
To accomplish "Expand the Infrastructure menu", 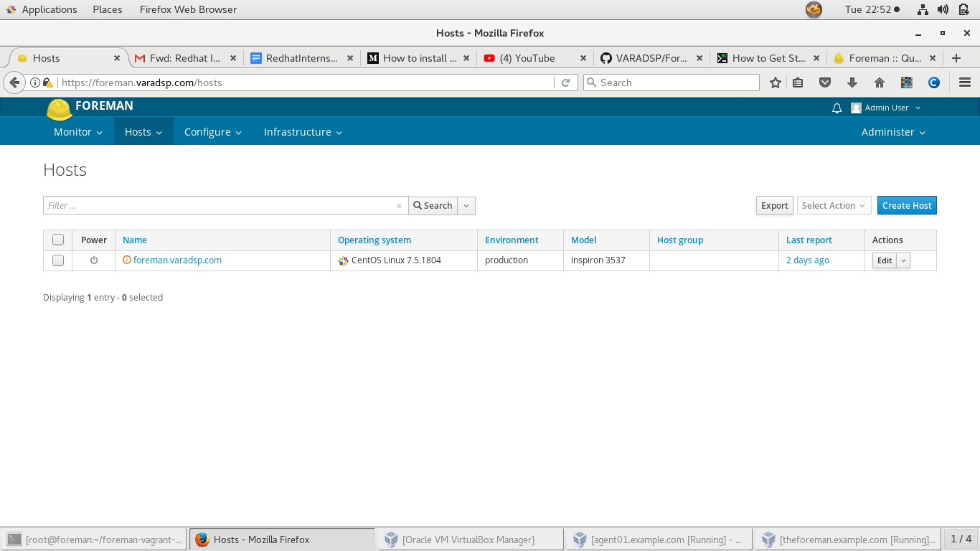I will click(x=303, y=132).
